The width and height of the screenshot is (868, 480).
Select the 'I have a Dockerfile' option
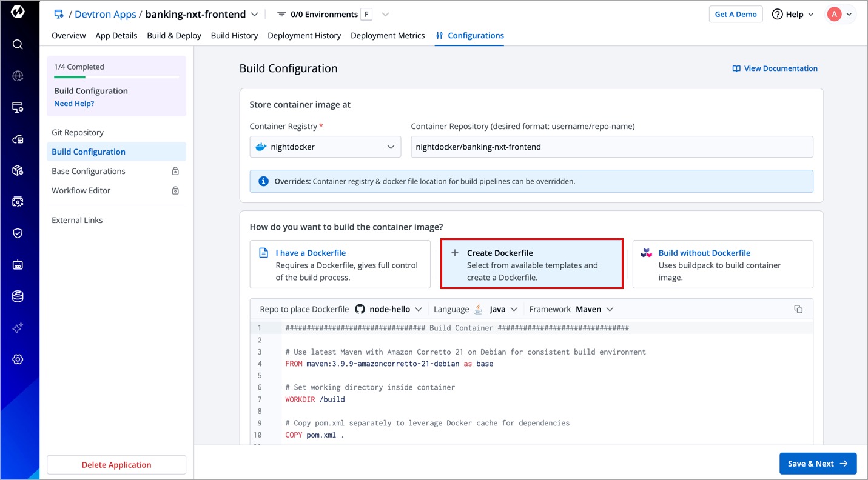tap(340, 264)
